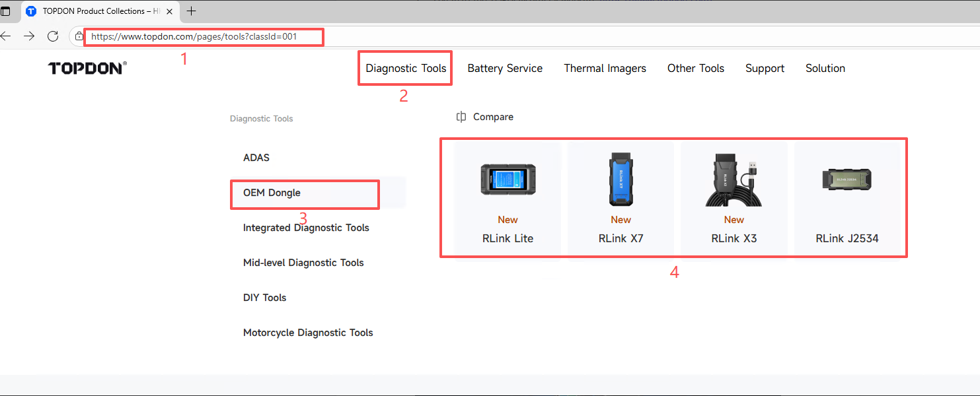Select the RLink X3 product card
980x396 pixels.
tap(734, 198)
